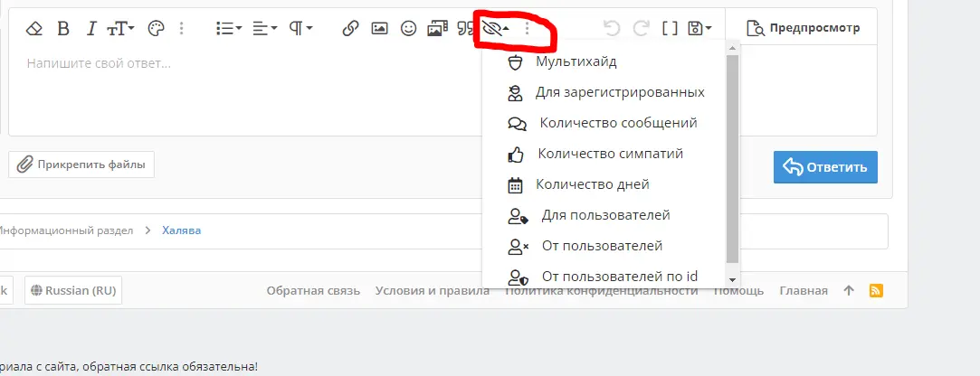Viewport: 980px width, 376px height.
Task: Open more options next to the palette icon
Action: tap(181, 28)
